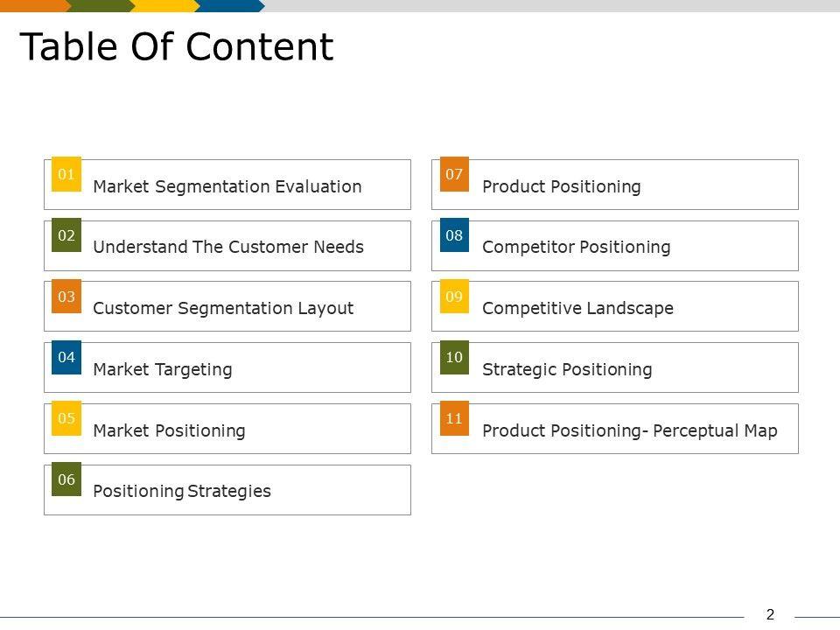Click the blue 04 number badge

tap(66, 357)
